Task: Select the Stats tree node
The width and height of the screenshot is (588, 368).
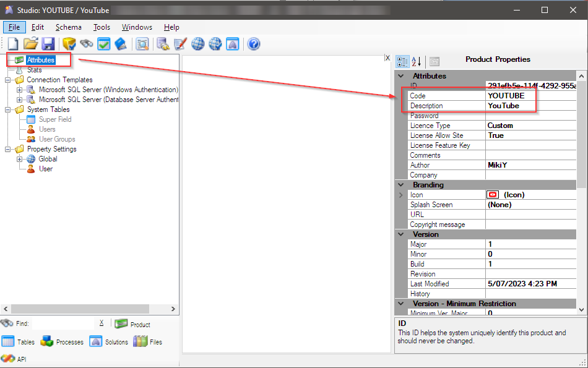Action: pos(34,70)
